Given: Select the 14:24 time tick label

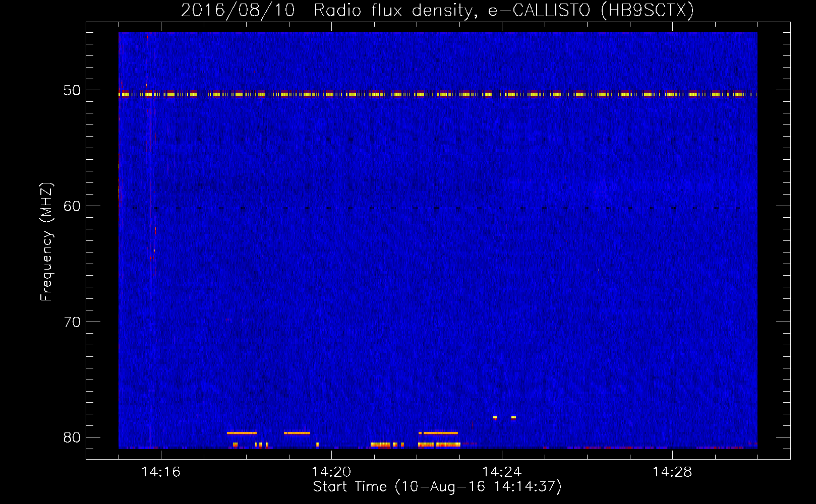Looking at the screenshot, I should (x=502, y=472).
